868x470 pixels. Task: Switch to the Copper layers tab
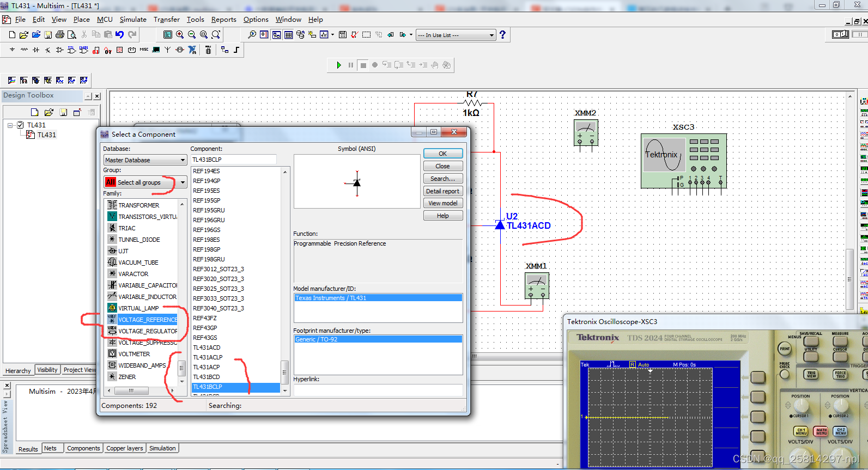[x=125, y=448]
